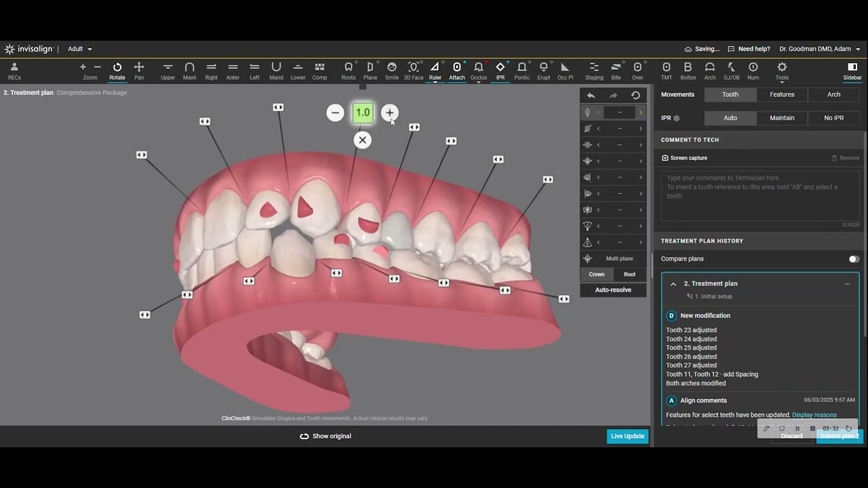Open the Display reasons link
The image size is (868, 488).
pos(814,415)
